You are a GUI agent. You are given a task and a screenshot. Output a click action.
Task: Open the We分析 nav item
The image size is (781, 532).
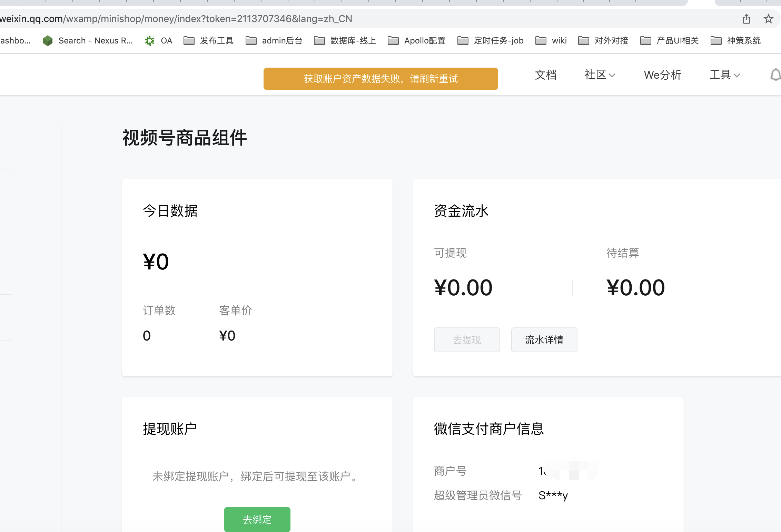pos(662,75)
